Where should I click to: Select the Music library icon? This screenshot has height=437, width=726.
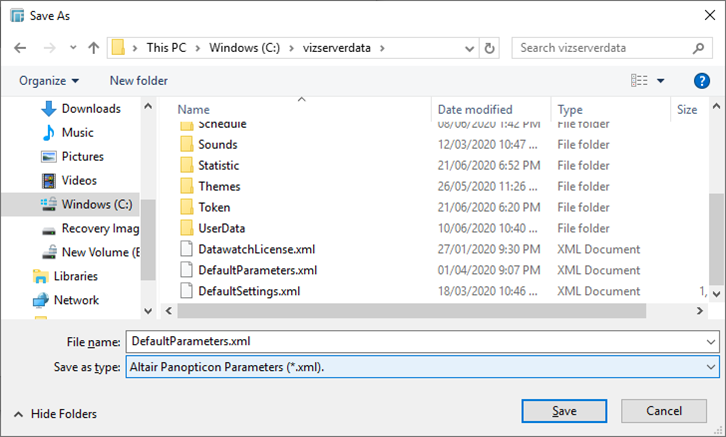click(49, 132)
